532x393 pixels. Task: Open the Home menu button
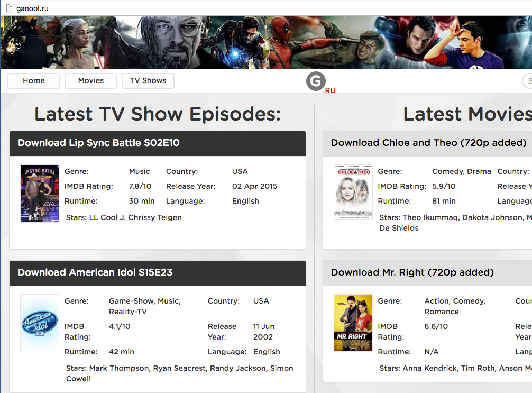(34, 81)
